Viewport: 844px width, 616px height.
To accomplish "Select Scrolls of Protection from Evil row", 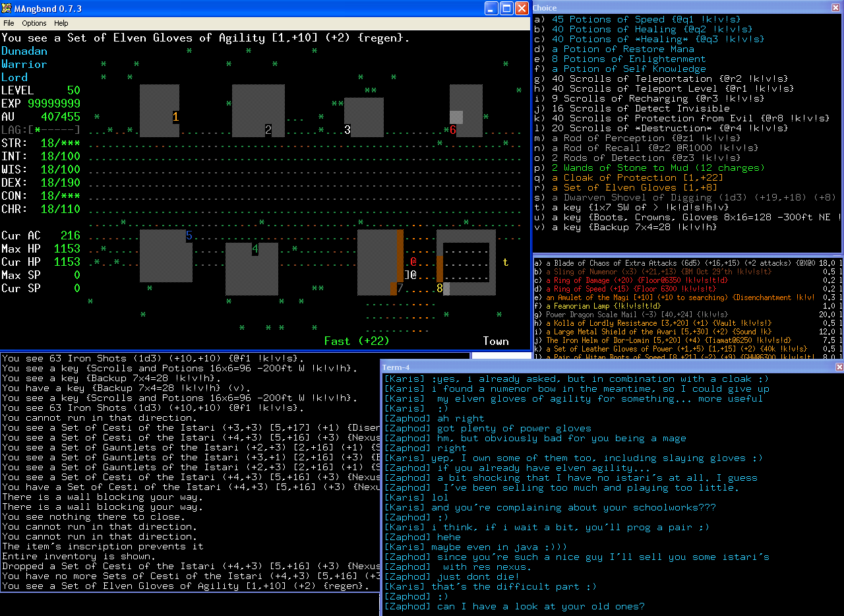I will [x=681, y=118].
